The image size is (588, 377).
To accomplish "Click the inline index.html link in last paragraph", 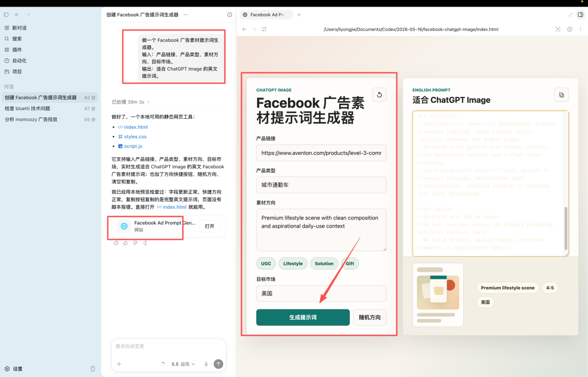I will [171, 207].
